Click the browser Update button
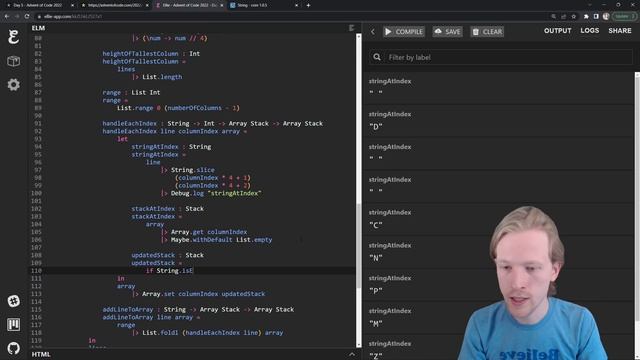 pos(624,16)
